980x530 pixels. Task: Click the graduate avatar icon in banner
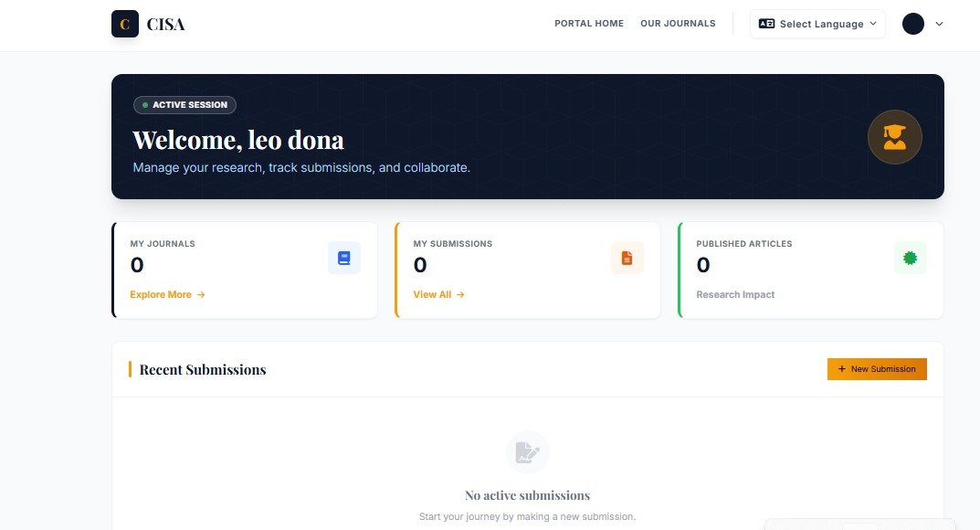[x=894, y=137]
